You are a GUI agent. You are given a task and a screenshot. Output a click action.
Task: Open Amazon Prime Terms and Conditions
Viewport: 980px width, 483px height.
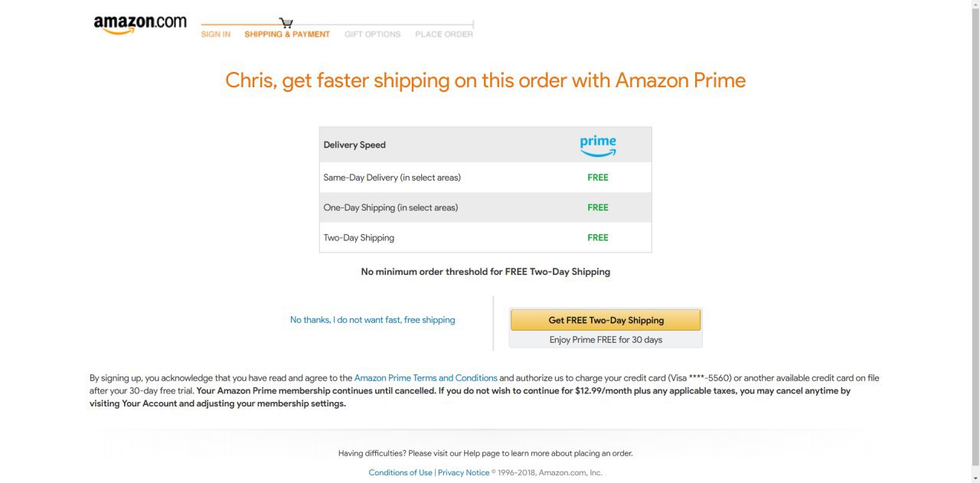426,378
